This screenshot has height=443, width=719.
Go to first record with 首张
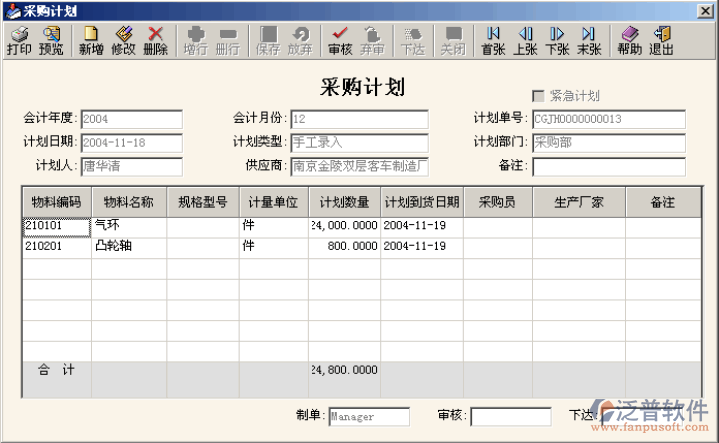coord(493,41)
